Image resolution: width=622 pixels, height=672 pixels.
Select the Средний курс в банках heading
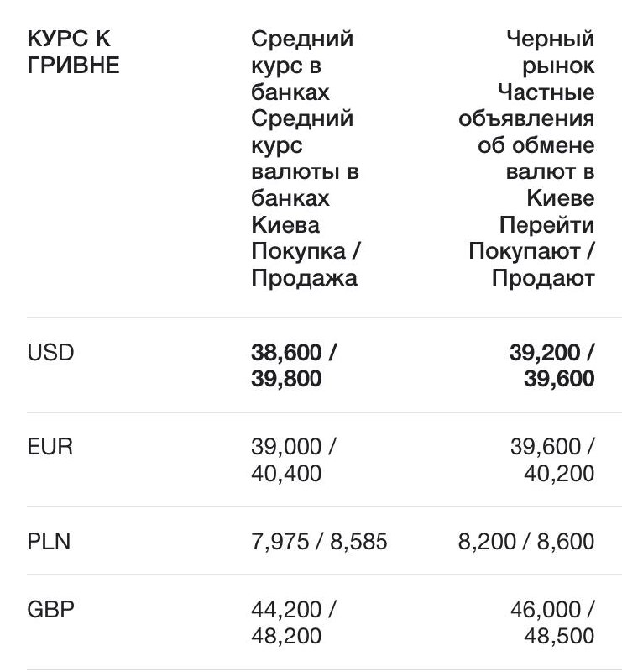[x=302, y=65]
